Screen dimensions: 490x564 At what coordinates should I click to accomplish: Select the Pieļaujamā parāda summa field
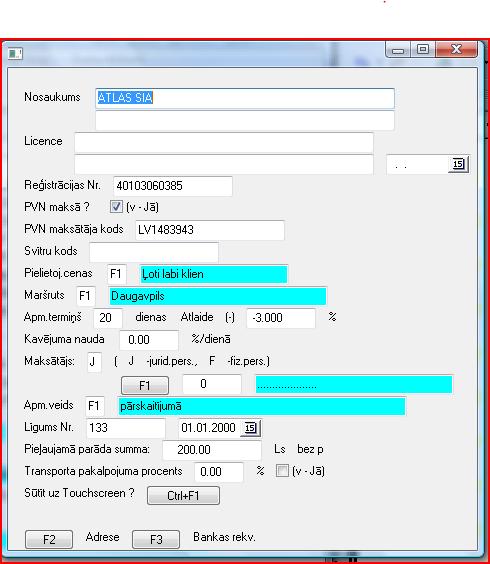[212, 450]
